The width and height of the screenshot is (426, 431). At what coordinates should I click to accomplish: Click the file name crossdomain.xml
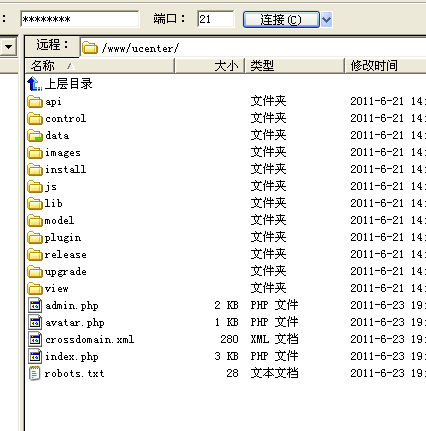pyautogui.click(x=90, y=340)
